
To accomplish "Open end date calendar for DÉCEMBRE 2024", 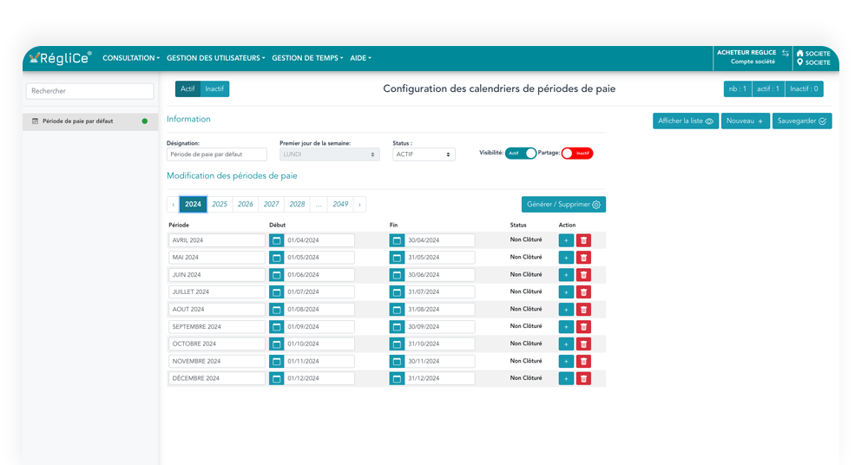I will [397, 378].
